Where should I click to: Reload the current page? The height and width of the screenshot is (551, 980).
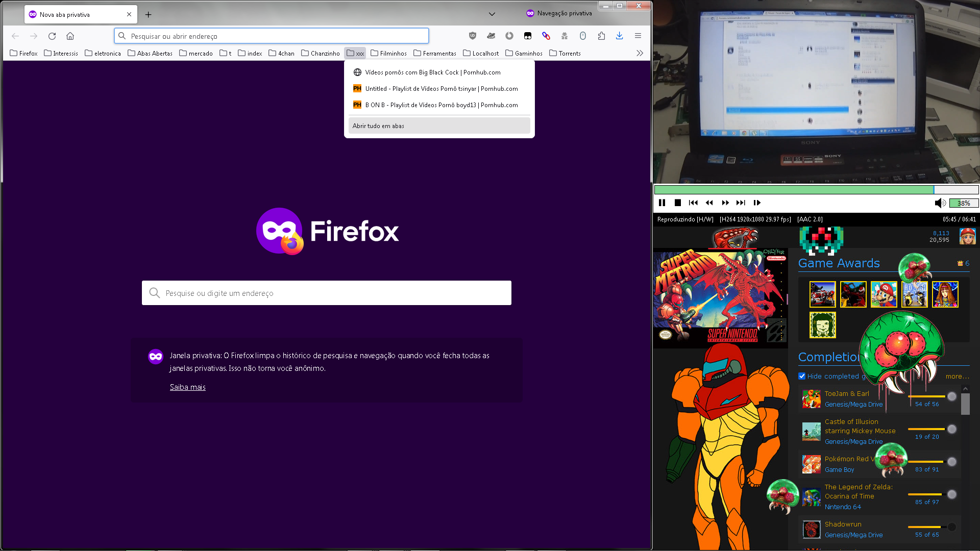click(52, 36)
